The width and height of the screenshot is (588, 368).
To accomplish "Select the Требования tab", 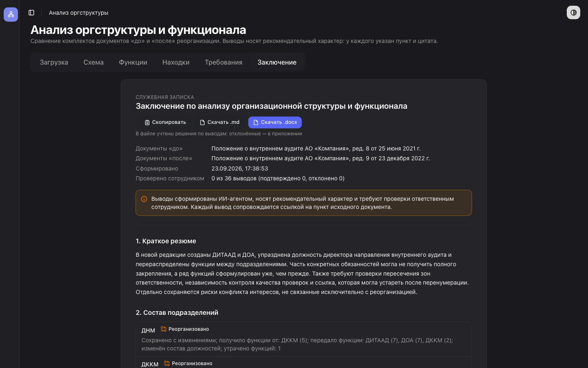I will click(x=223, y=62).
